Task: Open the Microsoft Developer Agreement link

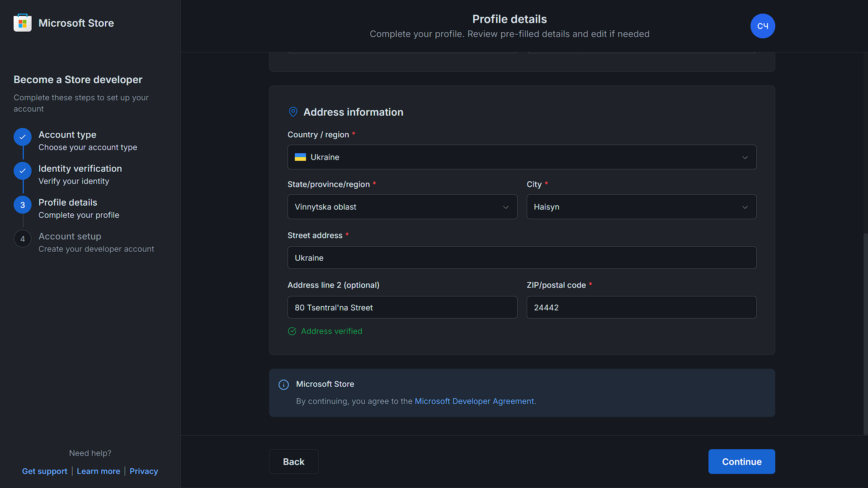Action: coord(474,401)
